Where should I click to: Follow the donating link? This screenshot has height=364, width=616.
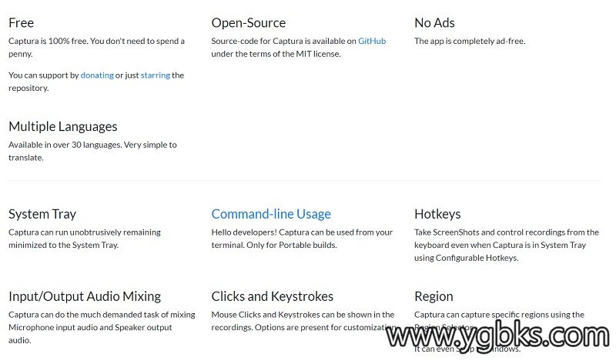[97, 75]
